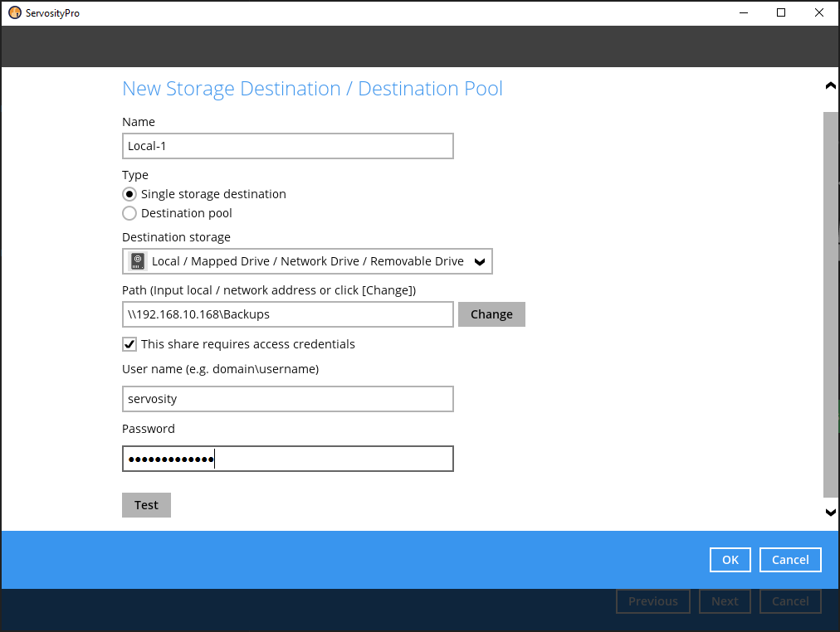Select the Password input field
The image size is (840, 632).
tap(287, 458)
